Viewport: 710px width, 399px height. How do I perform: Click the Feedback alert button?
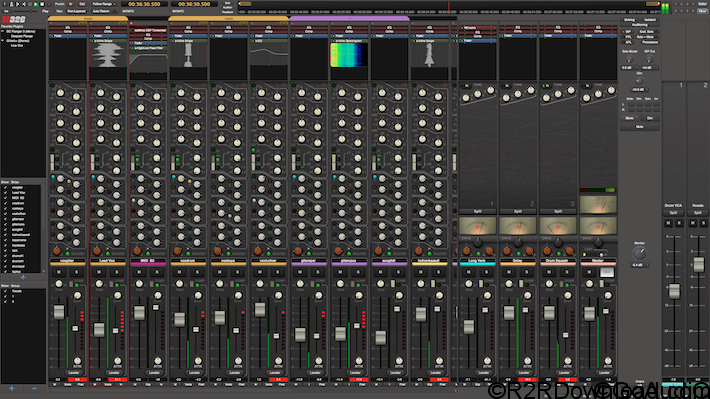click(x=227, y=12)
